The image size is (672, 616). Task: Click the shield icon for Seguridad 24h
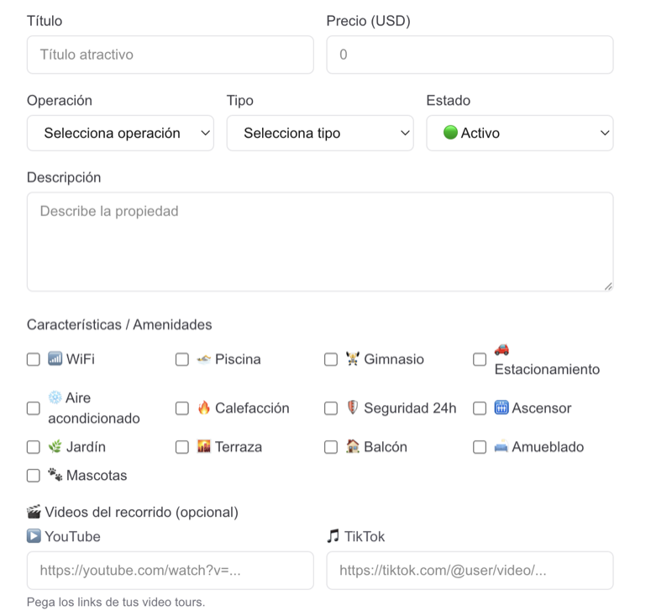350,408
